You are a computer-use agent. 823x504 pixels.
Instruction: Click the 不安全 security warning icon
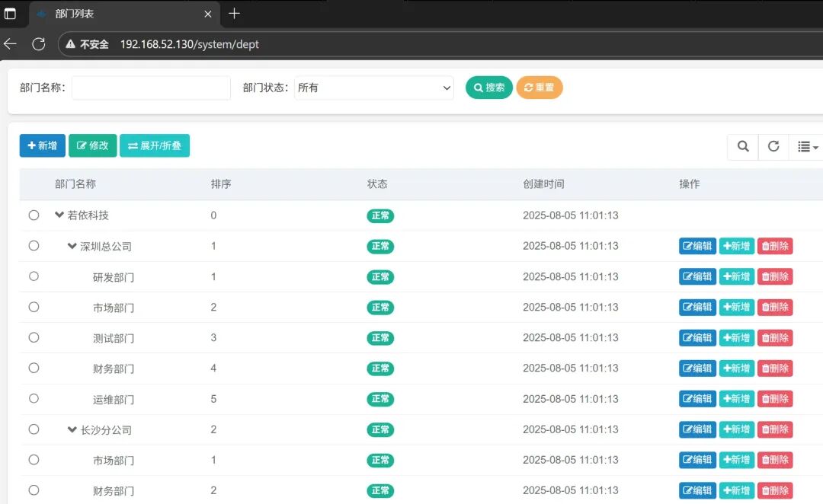70,44
